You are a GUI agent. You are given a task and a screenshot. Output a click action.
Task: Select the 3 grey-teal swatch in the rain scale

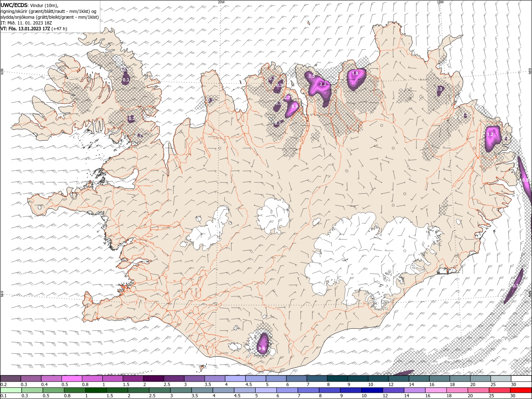181,390
